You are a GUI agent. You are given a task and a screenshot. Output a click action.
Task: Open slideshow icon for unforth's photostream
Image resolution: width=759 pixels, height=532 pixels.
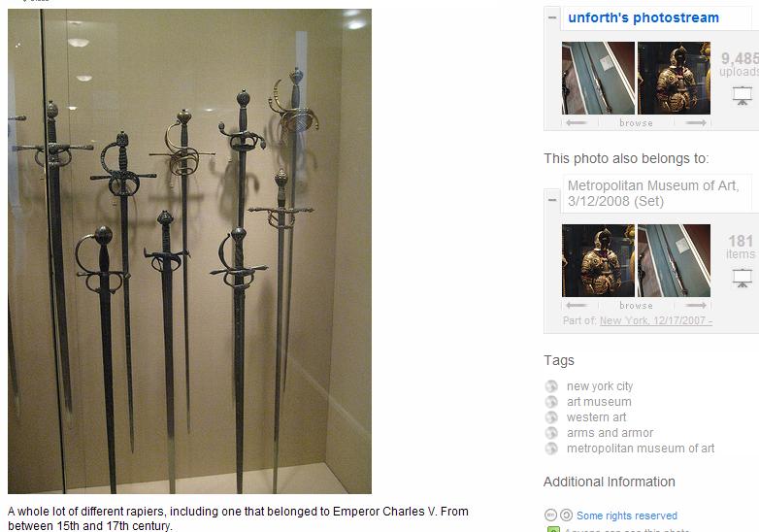click(x=742, y=95)
